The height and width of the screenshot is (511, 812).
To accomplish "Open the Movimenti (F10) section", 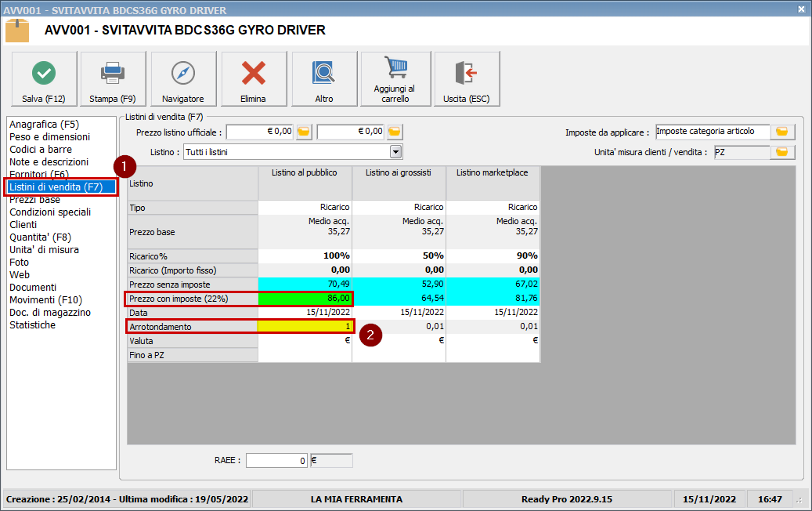I will (x=45, y=300).
